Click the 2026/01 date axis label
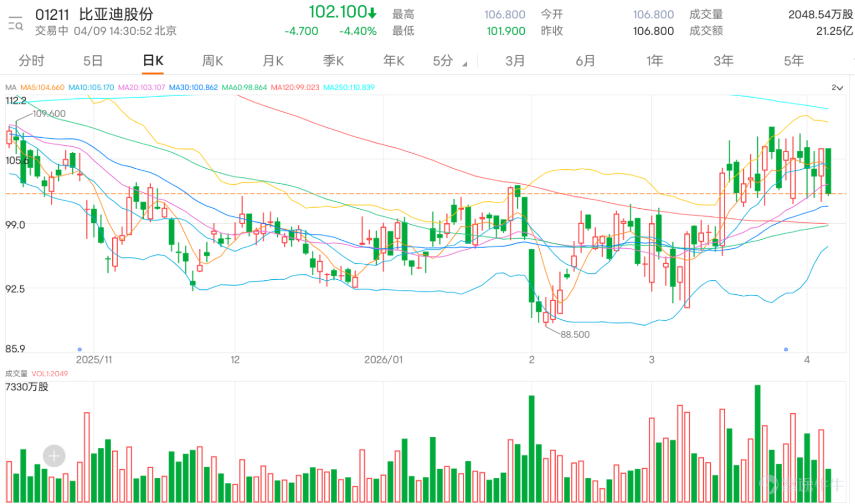 (383, 360)
